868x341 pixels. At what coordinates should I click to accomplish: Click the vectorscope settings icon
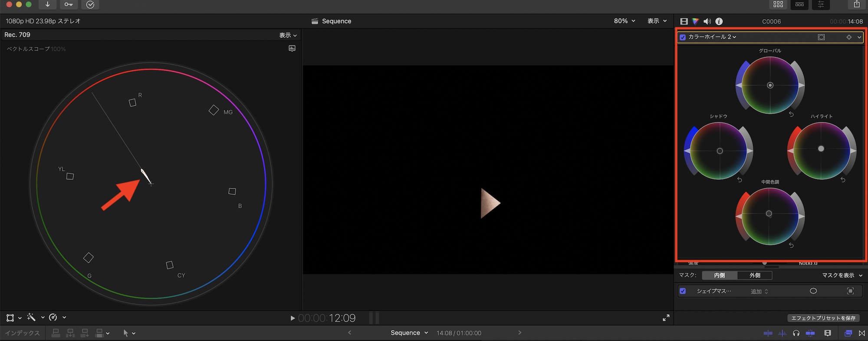tap(292, 49)
